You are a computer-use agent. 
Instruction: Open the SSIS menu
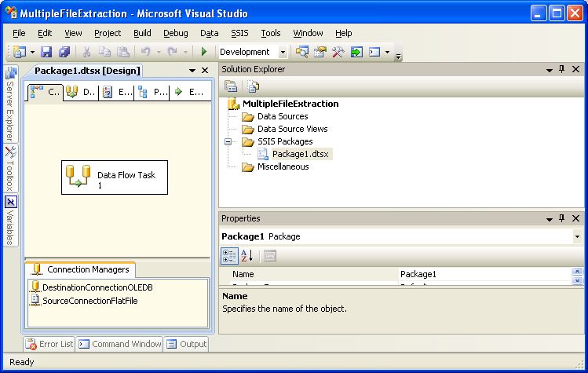pos(239,33)
